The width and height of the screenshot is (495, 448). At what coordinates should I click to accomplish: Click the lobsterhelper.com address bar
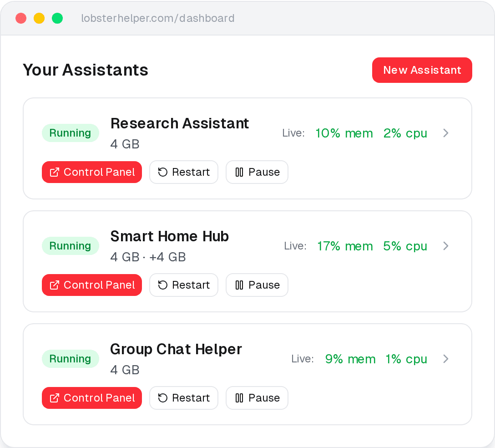(158, 18)
